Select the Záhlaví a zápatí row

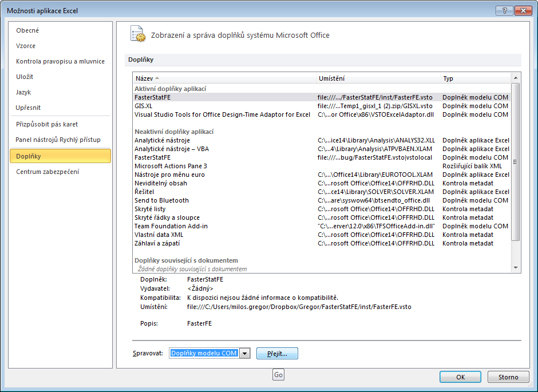pyautogui.click(x=322, y=243)
